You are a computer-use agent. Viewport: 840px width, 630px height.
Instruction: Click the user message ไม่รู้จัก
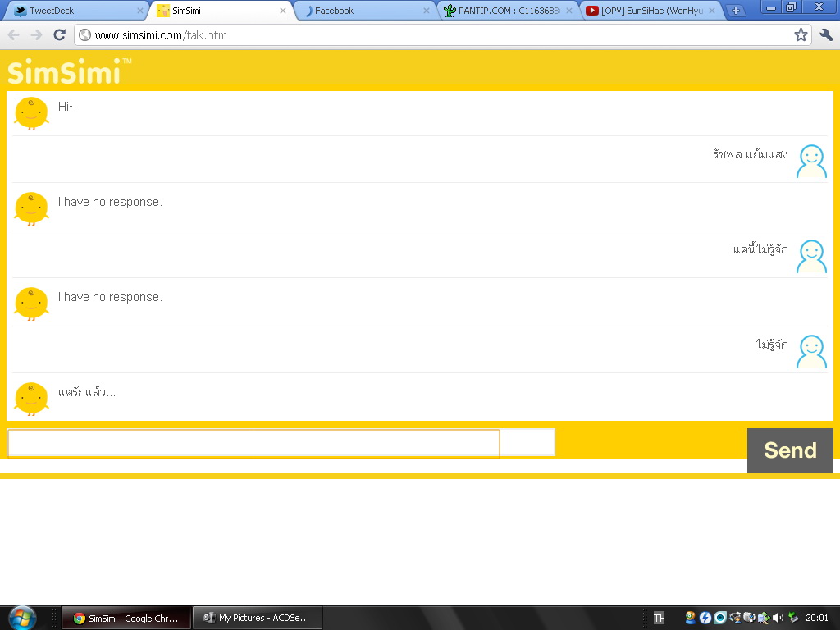click(x=771, y=344)
